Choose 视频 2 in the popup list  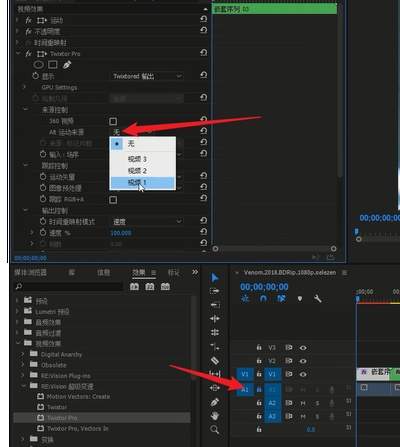coord(143,171)
